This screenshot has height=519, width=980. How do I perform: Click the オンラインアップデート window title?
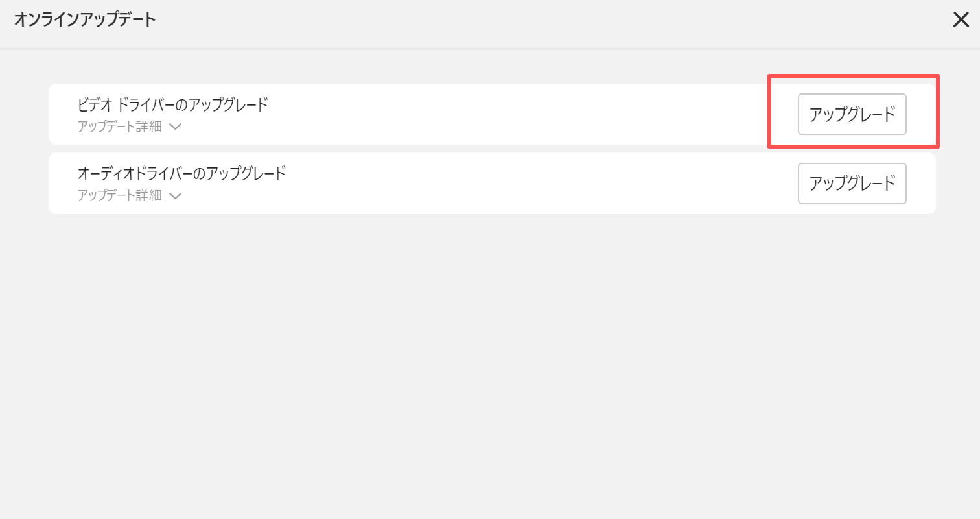(x=85, y=19)
